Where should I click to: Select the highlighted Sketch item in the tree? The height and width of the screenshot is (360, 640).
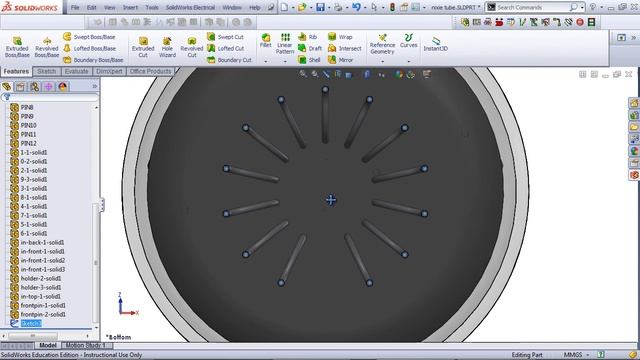tap(31, 323)
